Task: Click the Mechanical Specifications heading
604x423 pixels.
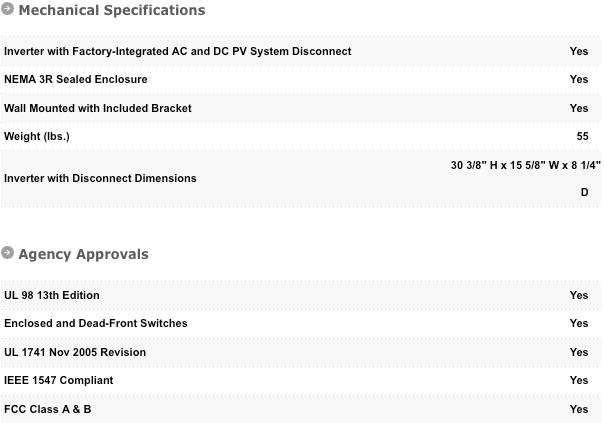Action: [x=111, y=11]
